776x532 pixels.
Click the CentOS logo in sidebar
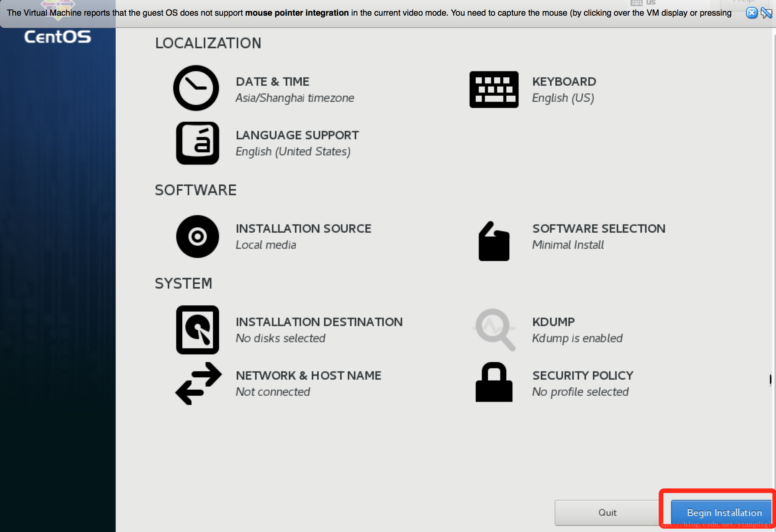[x=58, y=37]
